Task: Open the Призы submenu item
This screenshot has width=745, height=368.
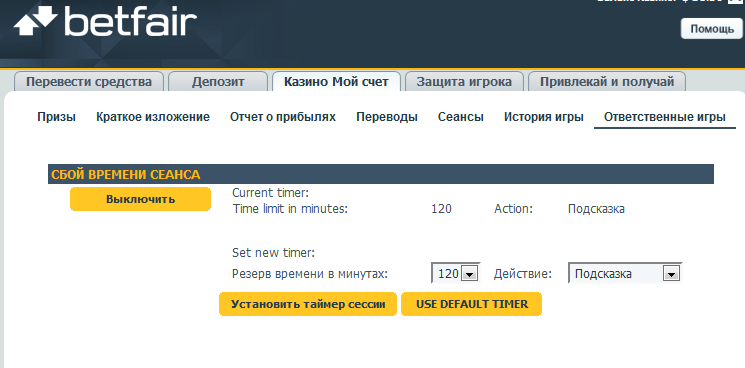Action: (x=57, y=117)
